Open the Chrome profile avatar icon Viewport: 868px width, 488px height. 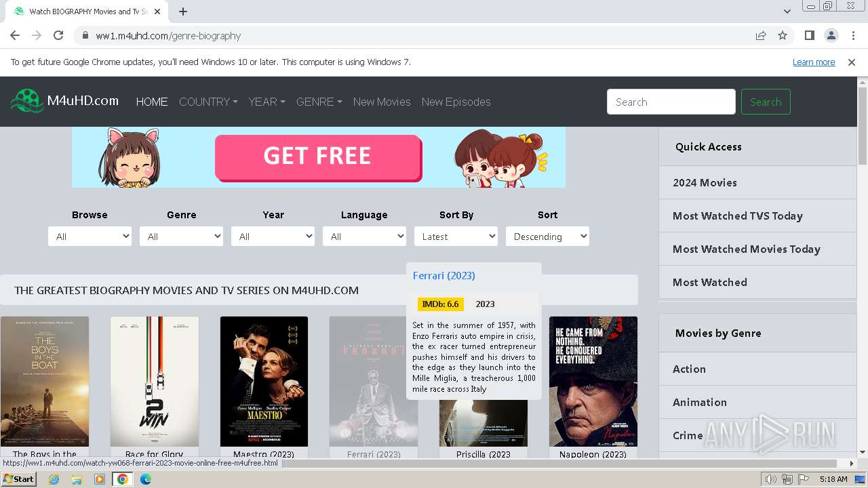831,35
